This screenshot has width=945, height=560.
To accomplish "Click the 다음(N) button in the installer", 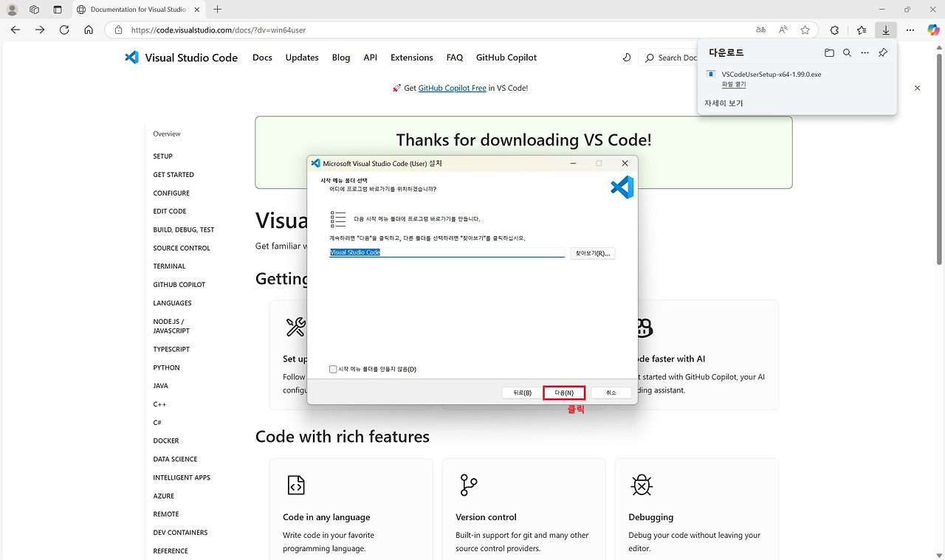I will [563, 392].
